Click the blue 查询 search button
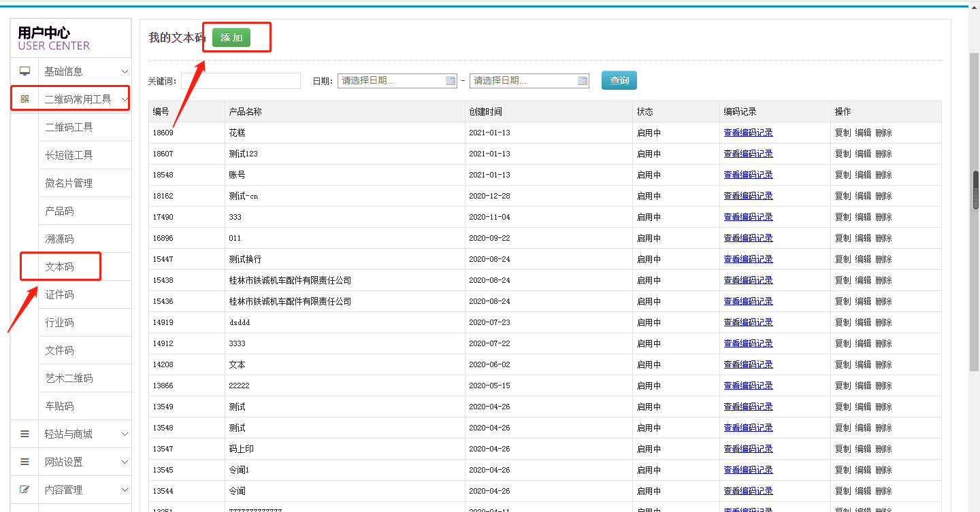Screen dimensions: 980x512 click(x=619, y=80)
